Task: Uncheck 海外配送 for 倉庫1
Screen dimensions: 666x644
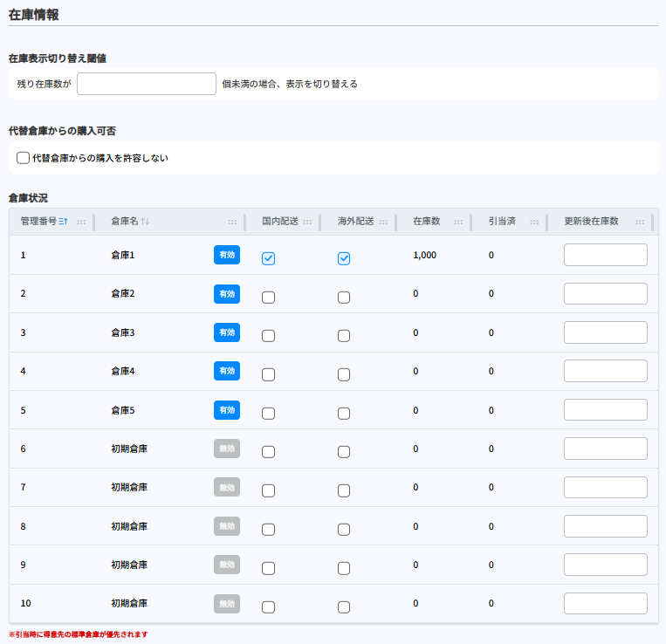Action: (344, 258)
